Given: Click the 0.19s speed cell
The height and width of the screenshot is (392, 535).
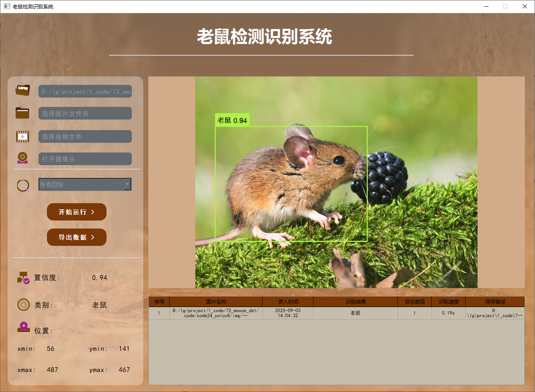Looking at the screenshot, I should coord(448,313).
